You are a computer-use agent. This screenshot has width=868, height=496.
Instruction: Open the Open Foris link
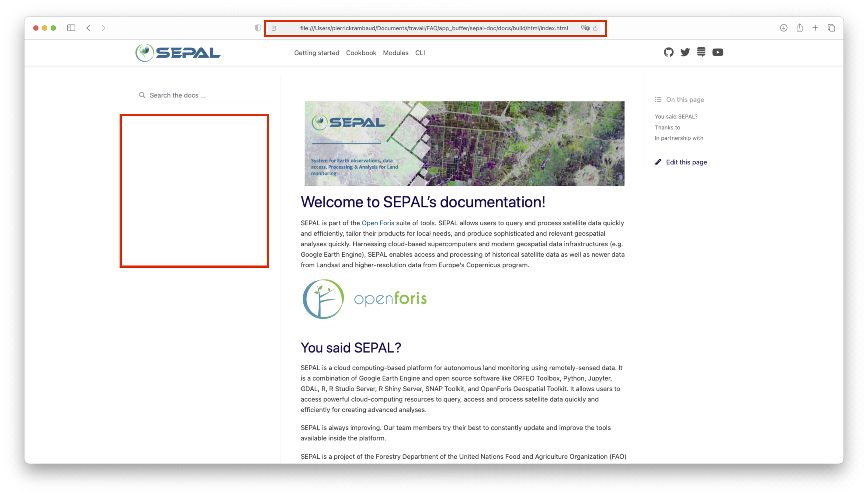378,223
